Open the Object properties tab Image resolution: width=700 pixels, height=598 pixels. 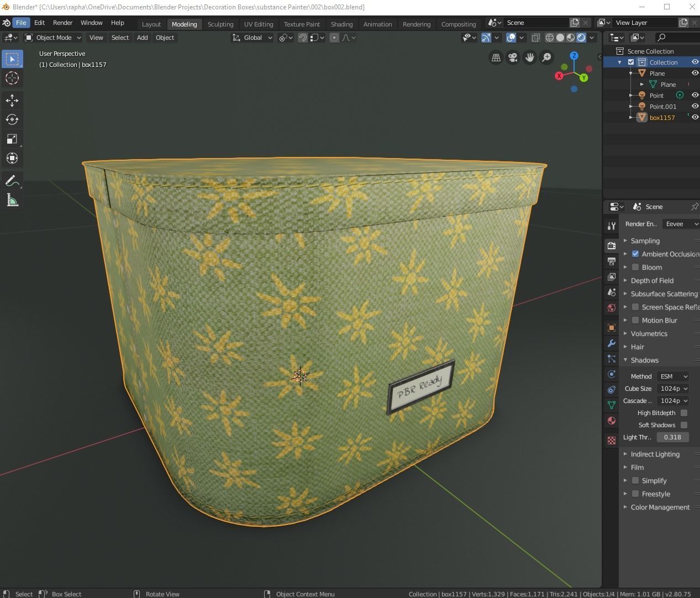[x=611, y=328]
